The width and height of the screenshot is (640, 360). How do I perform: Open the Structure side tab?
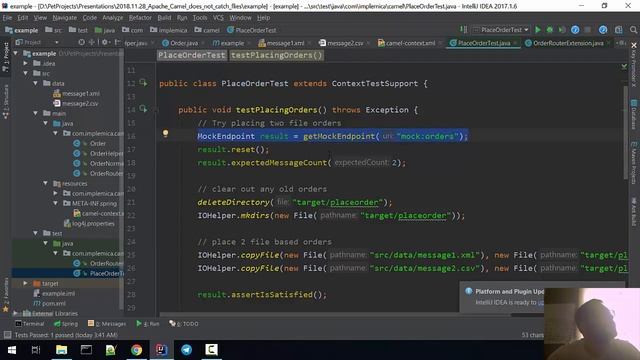[6, 102]
